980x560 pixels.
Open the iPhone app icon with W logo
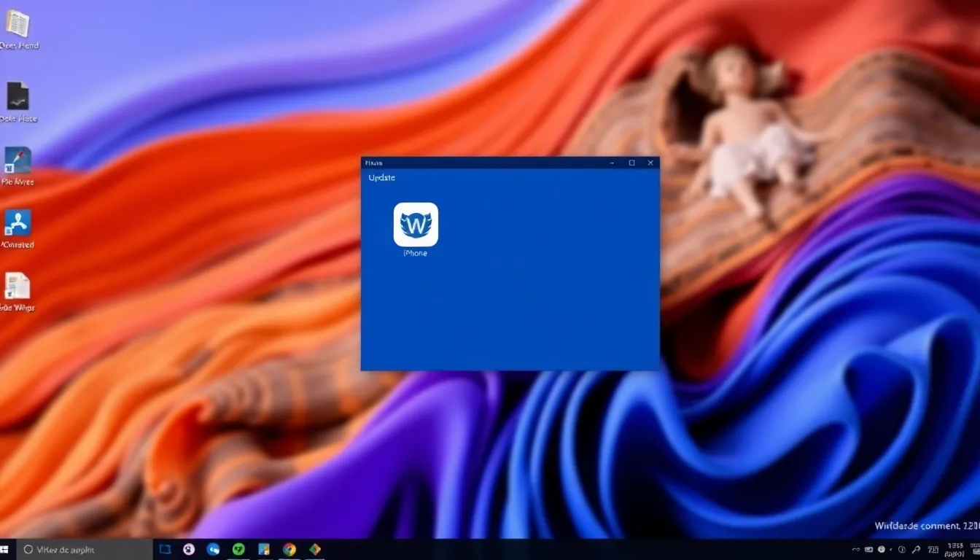(x=416, y=225)
